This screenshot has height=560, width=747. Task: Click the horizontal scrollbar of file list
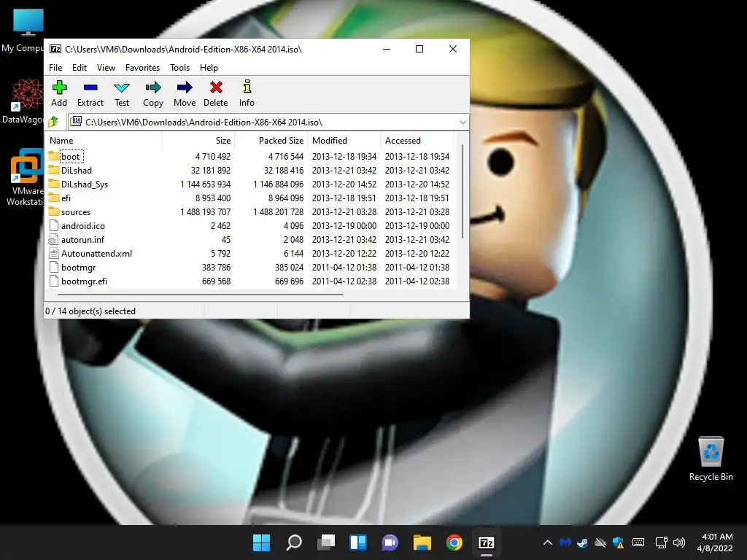pyautogui.click(x=200, y=295)
